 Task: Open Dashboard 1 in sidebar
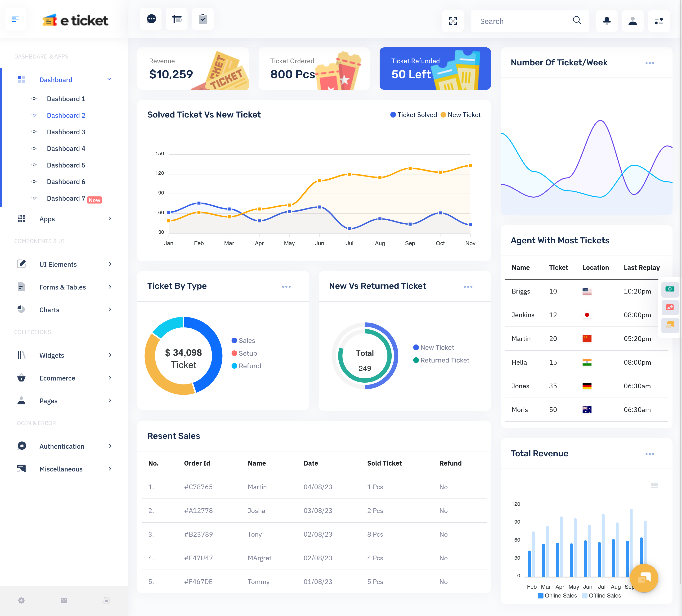click(66, 99)
